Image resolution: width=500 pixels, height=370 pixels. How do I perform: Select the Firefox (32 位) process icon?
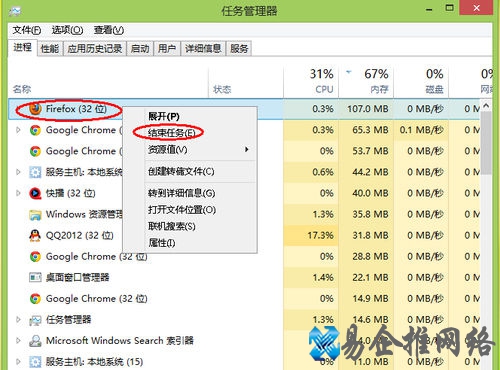(x=35, y=109)
